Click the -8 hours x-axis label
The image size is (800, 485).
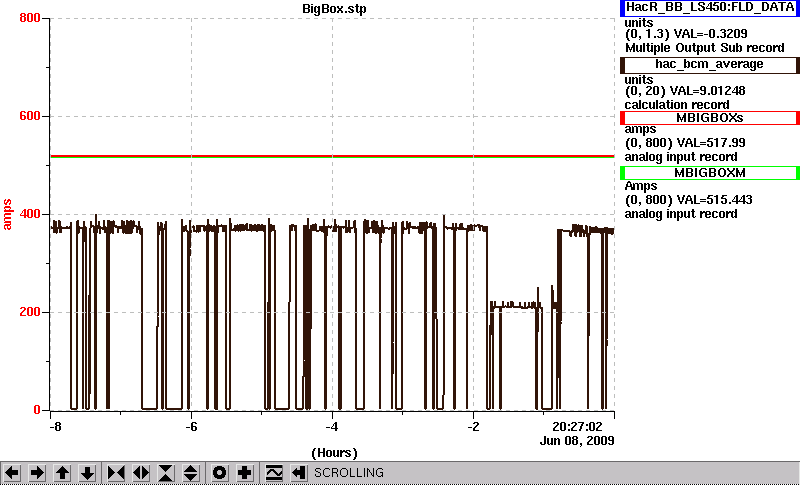pyautogui.click(x=55, y=426)
